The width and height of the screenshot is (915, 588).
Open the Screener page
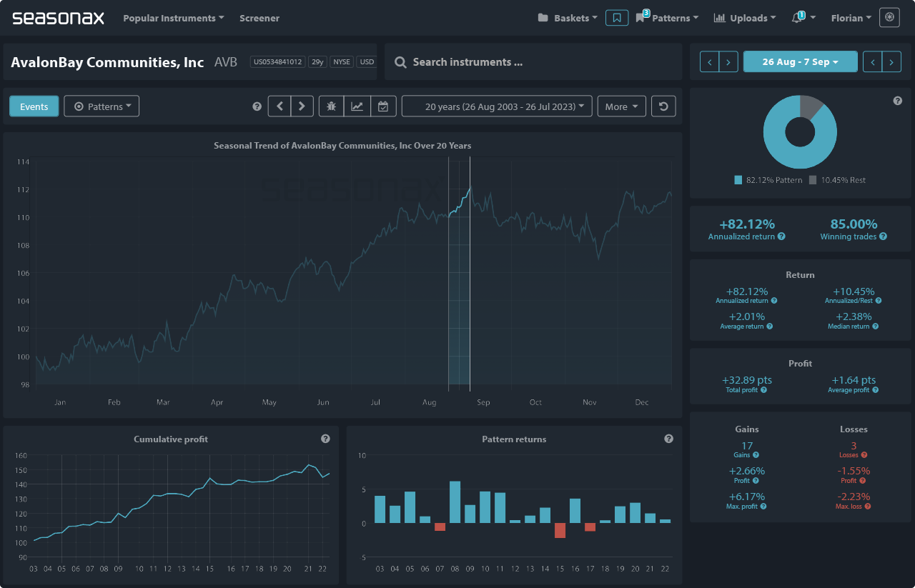[259, 18]
